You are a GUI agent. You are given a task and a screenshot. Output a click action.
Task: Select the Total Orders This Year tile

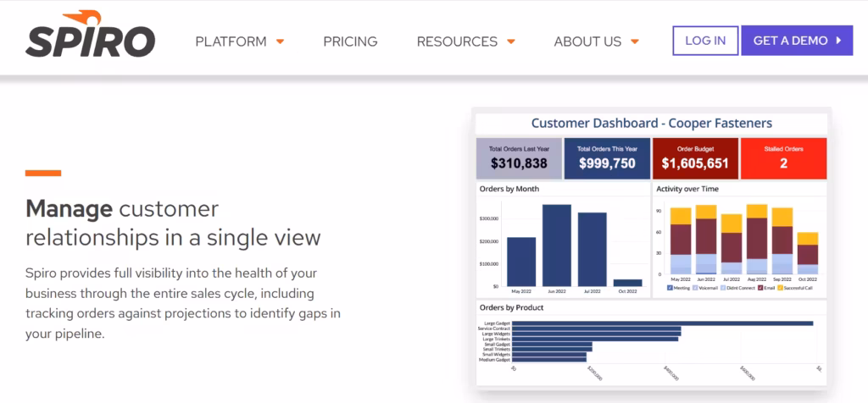click(607, 158)
